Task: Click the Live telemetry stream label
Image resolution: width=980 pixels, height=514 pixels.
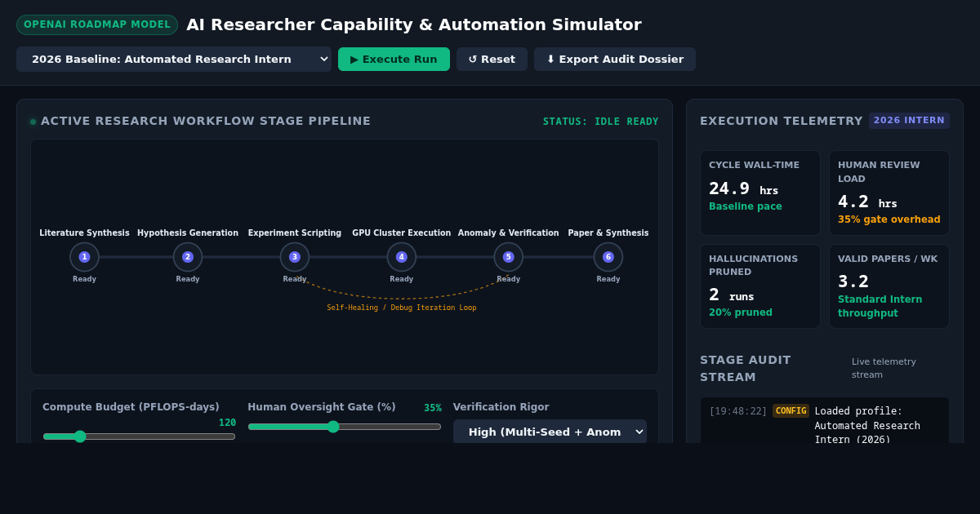Action: point(884,368)
